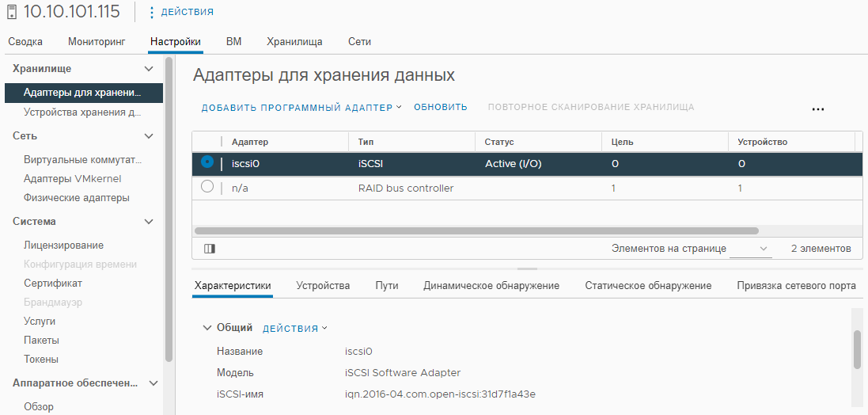Sort by the Цель column header
Image resolution: width=868 pixels, height=415 pixels.
tap(622, 143)
